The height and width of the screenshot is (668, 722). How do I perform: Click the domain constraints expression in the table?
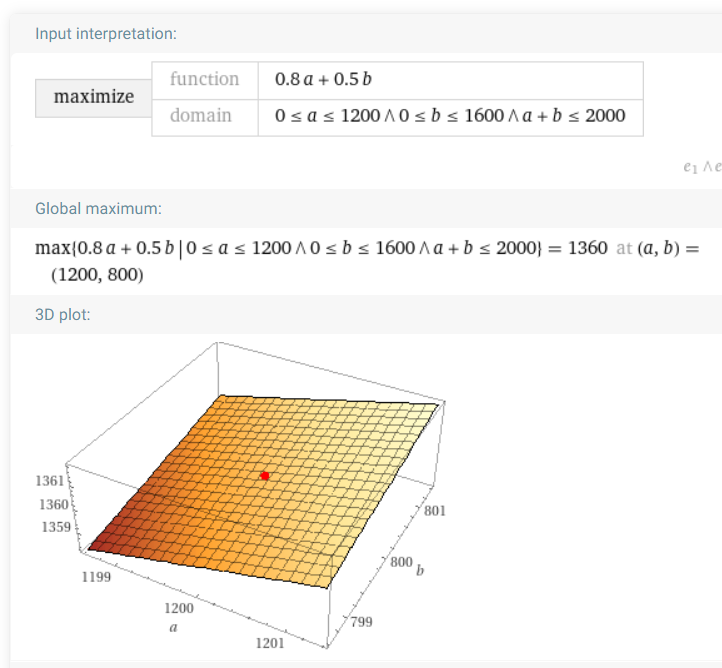tap(450, 116)
